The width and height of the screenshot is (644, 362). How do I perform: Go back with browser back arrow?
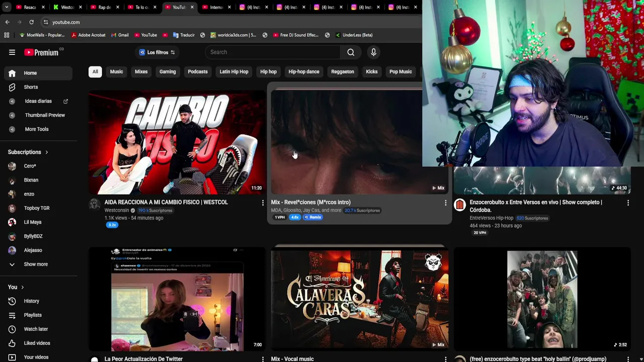pyautogui.click(x=7, y=22)
